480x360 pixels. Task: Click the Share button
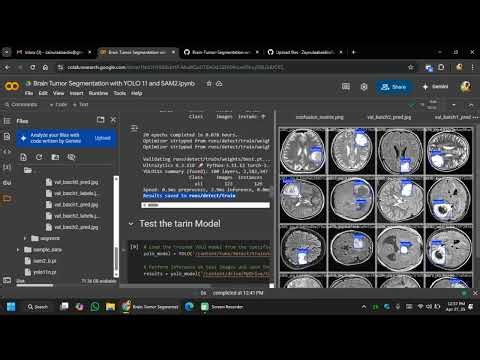pos(394,87)
